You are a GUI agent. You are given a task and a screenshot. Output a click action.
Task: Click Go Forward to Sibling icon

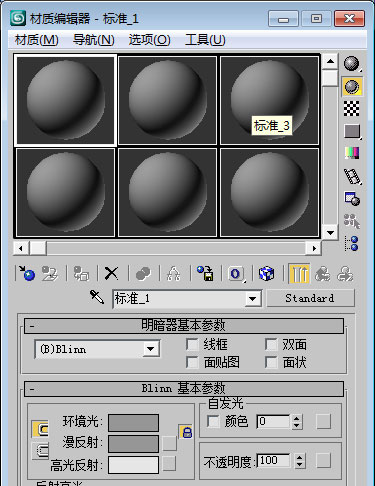(345, 274)
